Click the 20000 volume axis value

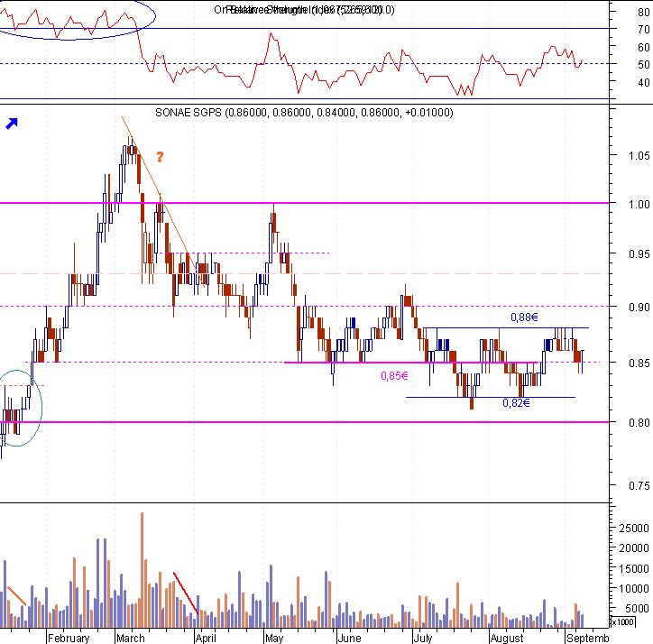tap(634, 548)
